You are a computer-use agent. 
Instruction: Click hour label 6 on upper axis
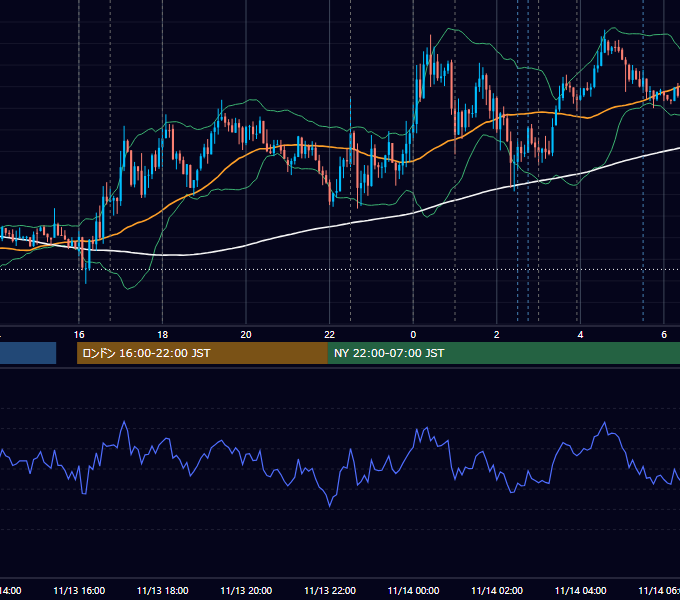click(664, 335)
